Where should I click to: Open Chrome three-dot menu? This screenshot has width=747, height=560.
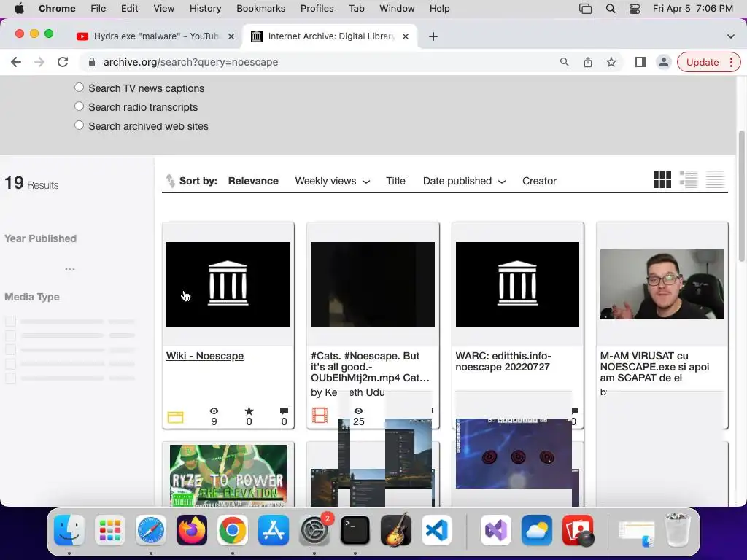click(x=731, y=62)
